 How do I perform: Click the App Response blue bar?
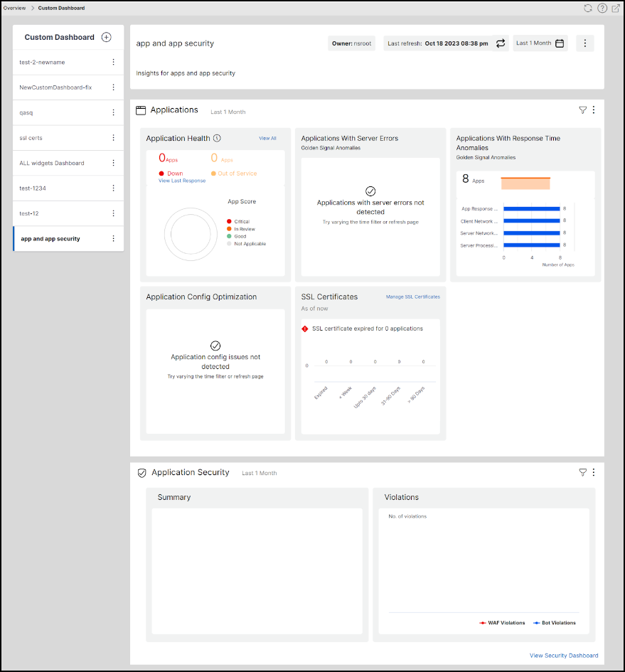pos(532,209)
